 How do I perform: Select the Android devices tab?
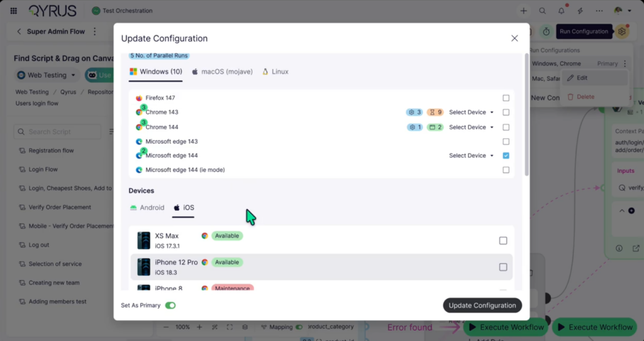click(147, 208)
